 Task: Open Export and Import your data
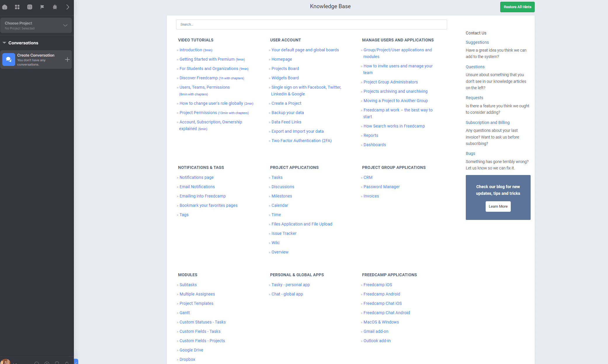click(x=298, y=132)
